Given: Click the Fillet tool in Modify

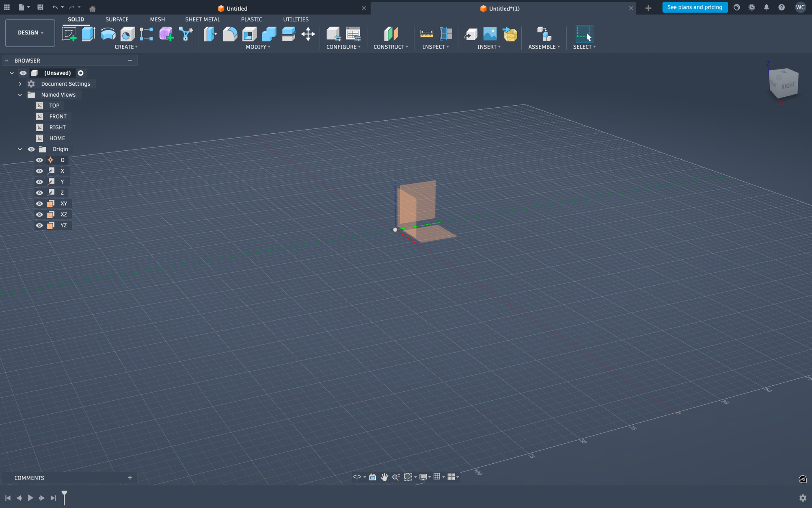Looking at the screenshot, I should [230, 34].
